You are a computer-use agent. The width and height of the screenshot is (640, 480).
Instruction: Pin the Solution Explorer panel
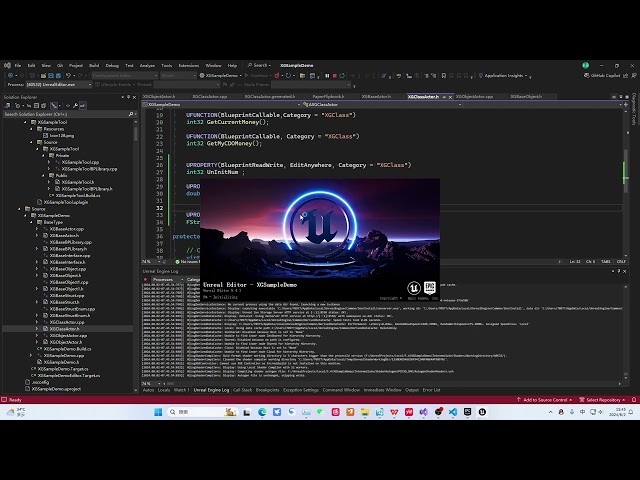click(x=128, y=97)
